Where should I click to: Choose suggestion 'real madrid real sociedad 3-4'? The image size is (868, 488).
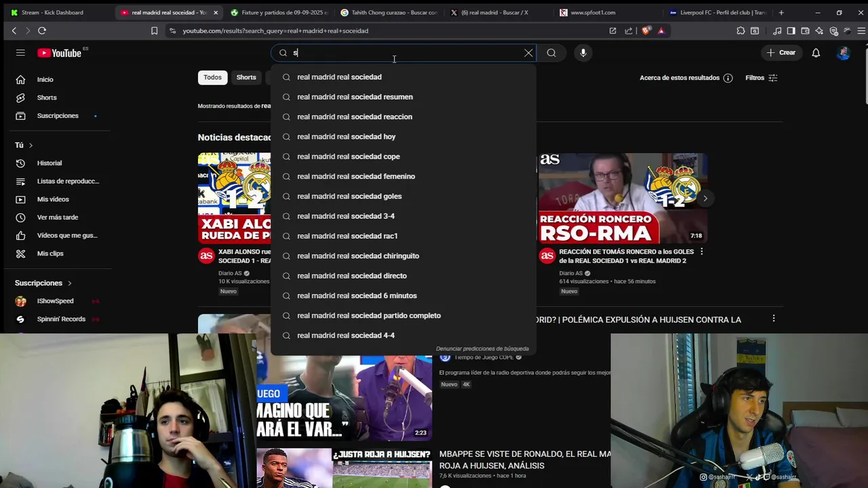click(x=403, y=216)
